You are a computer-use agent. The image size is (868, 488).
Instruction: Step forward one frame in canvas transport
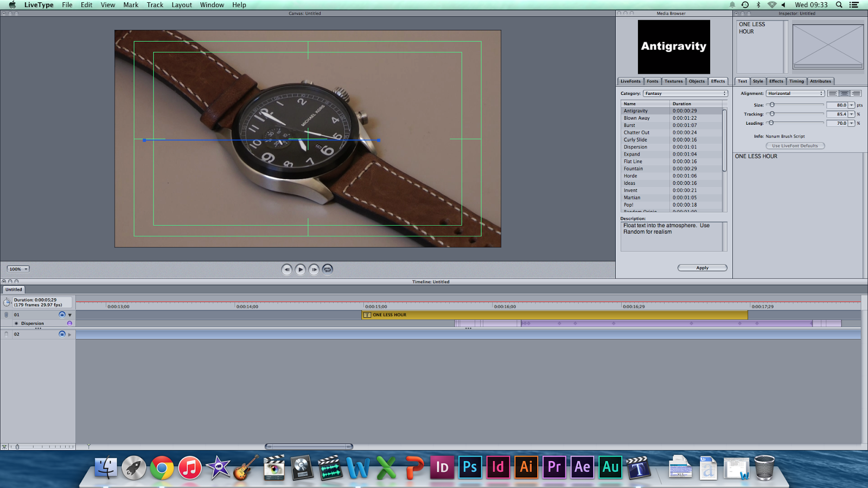[x=314, y=269]
